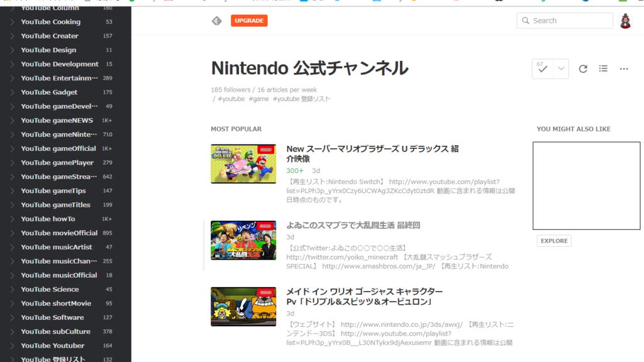Select the YouTube subCulture folder
Screen dimensions: 644x362
(x=55, y=332)
